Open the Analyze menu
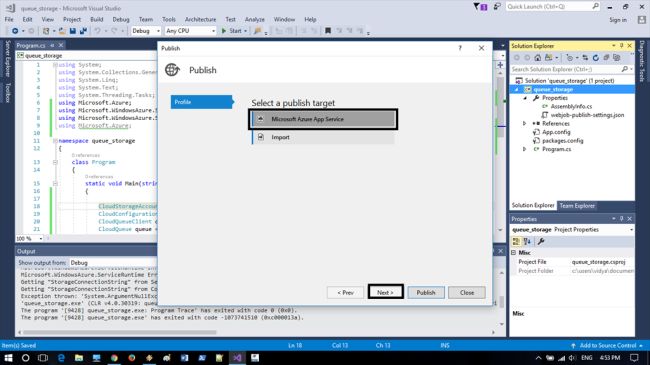The image size is (650, 365). click(x=255, y=19)
